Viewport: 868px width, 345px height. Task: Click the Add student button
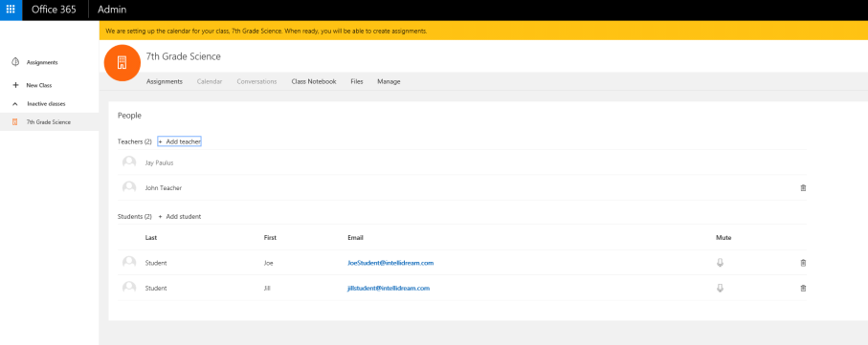click(179, 217)
